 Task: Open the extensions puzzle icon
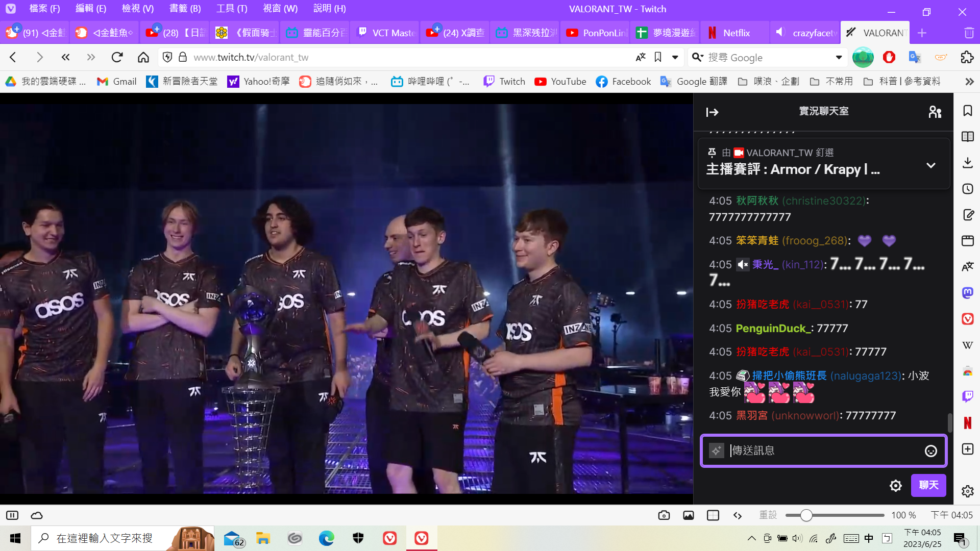tap(967, 57)
